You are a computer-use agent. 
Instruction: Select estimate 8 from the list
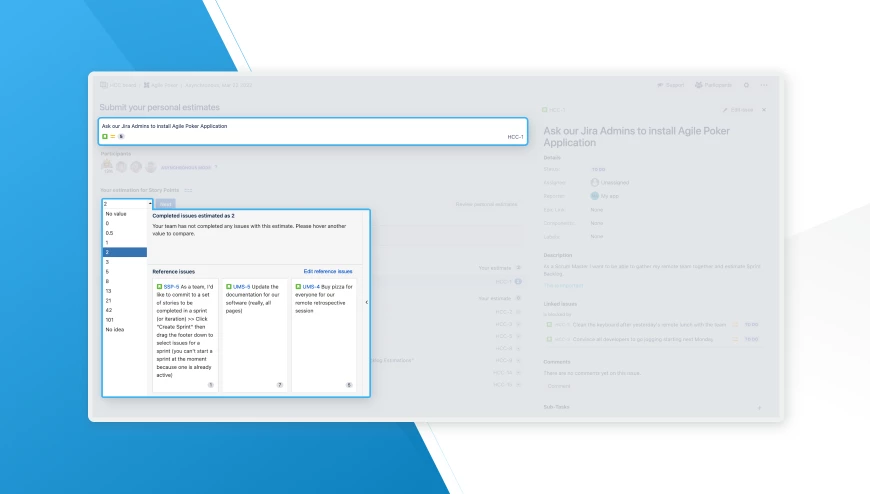coord(125,281)
